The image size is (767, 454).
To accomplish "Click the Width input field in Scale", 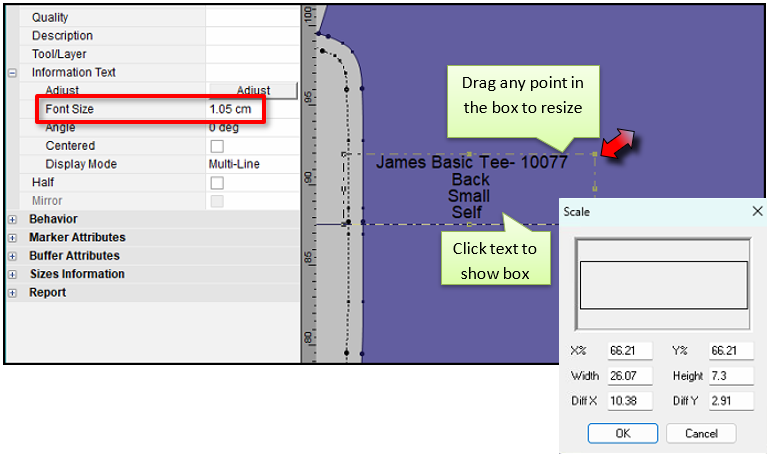I will tap(629, 376).
